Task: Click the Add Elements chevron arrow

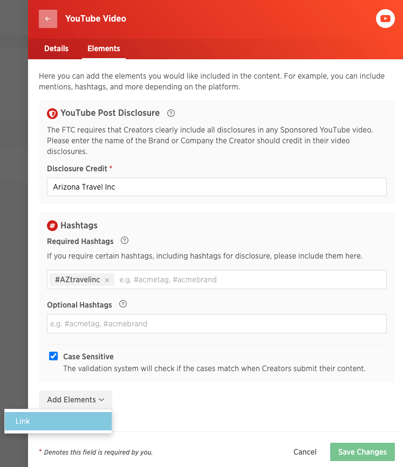Action: click(x=102, y=400)
